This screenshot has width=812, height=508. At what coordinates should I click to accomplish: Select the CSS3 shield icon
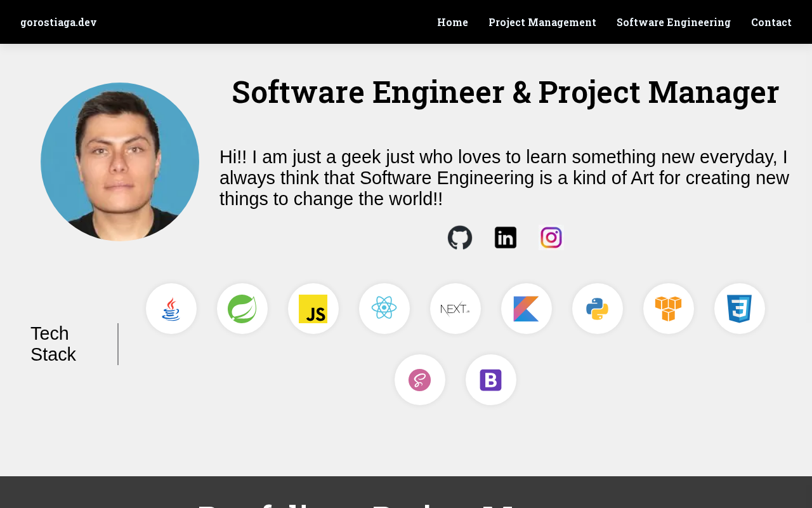[x=740, y=309]
